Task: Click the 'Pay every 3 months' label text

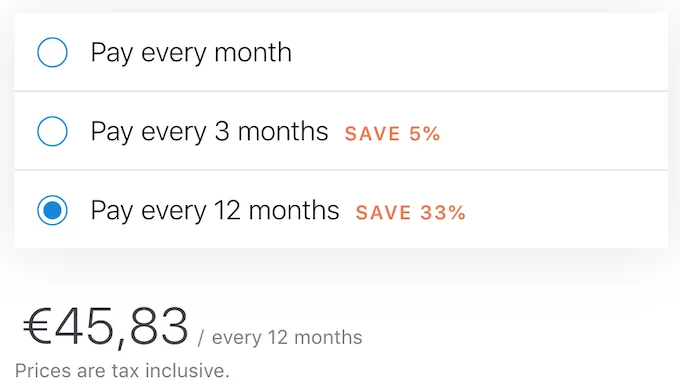Action: coord(209,132)
